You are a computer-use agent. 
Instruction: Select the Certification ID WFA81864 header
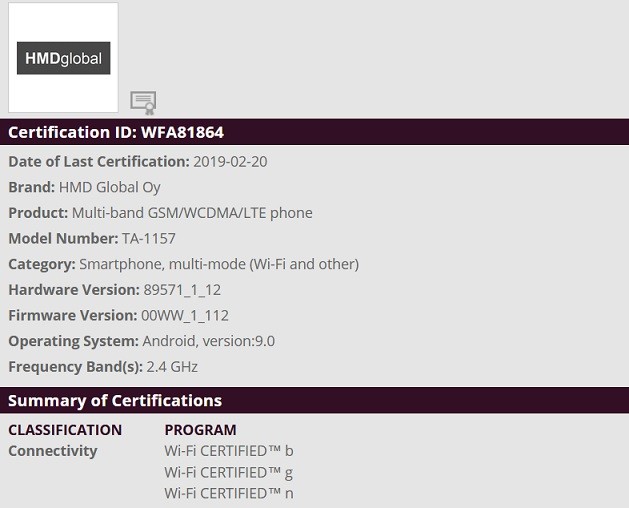pyautogui.click(x=314, y=132)
